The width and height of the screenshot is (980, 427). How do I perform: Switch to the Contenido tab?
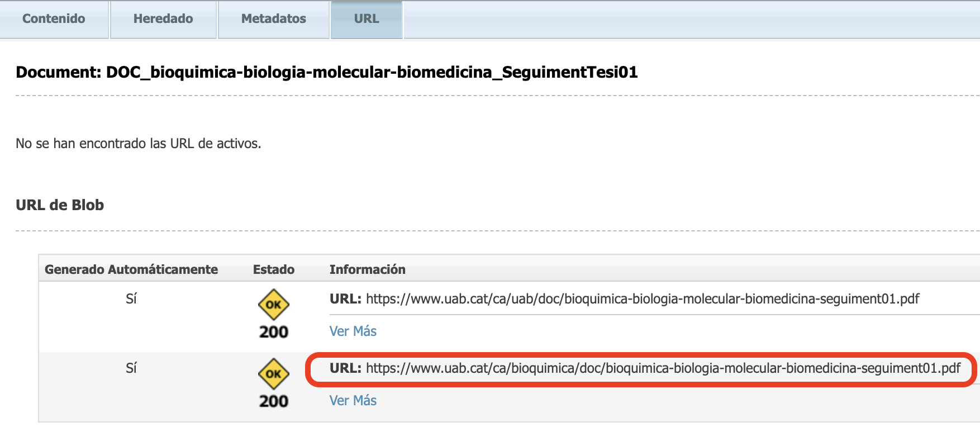[54, 18]
